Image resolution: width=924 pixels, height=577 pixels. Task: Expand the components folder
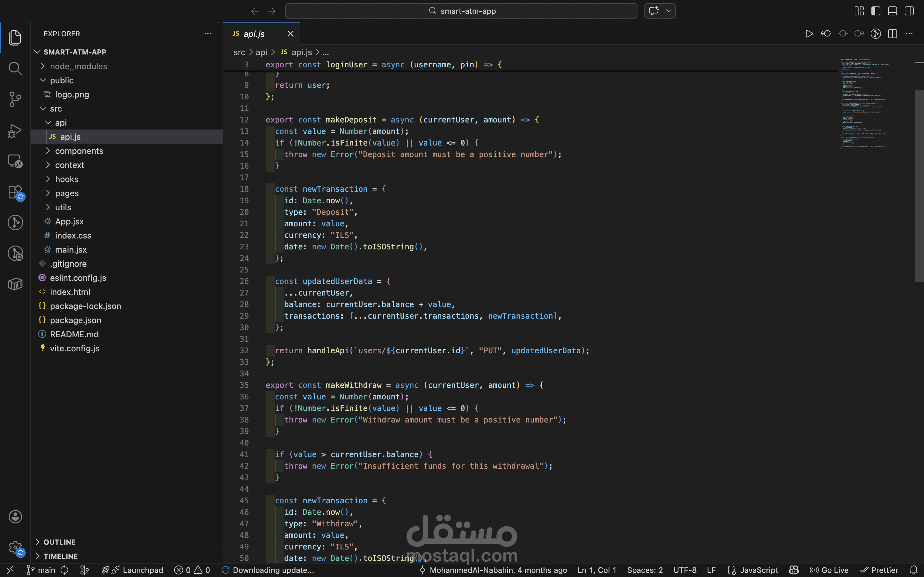click(79, 151)
